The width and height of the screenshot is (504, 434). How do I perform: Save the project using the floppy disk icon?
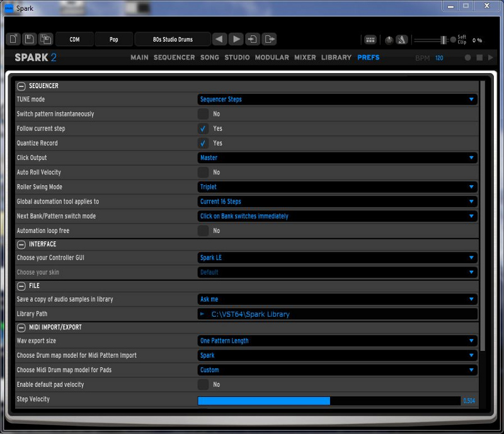(29, 39)
